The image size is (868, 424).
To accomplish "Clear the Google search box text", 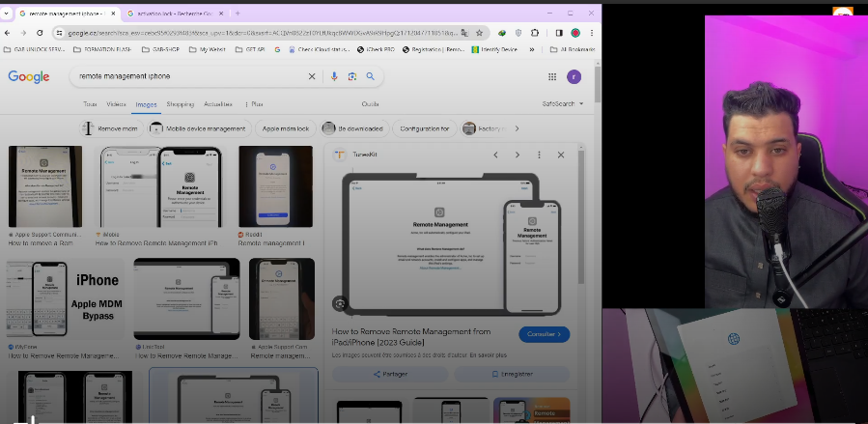I will click(312, 76).
